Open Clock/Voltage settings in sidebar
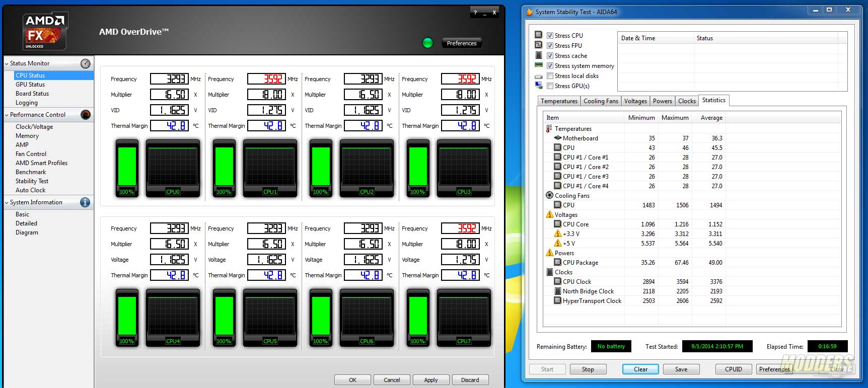 click(34, 127)
